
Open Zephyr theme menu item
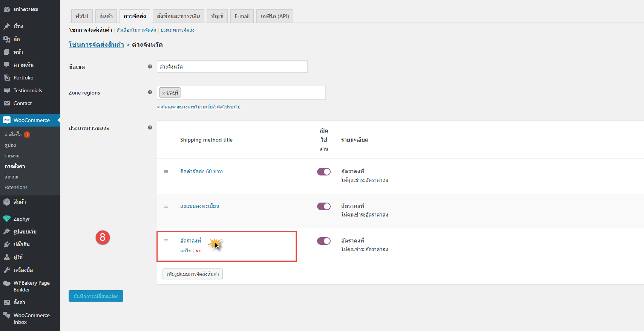tap(21, 219)
